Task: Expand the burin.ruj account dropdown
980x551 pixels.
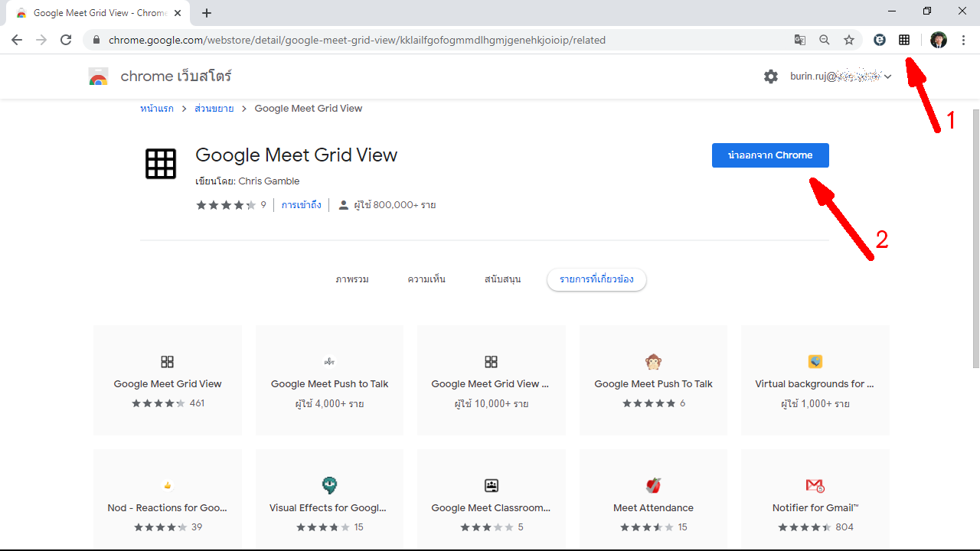Action: [888, 77]
